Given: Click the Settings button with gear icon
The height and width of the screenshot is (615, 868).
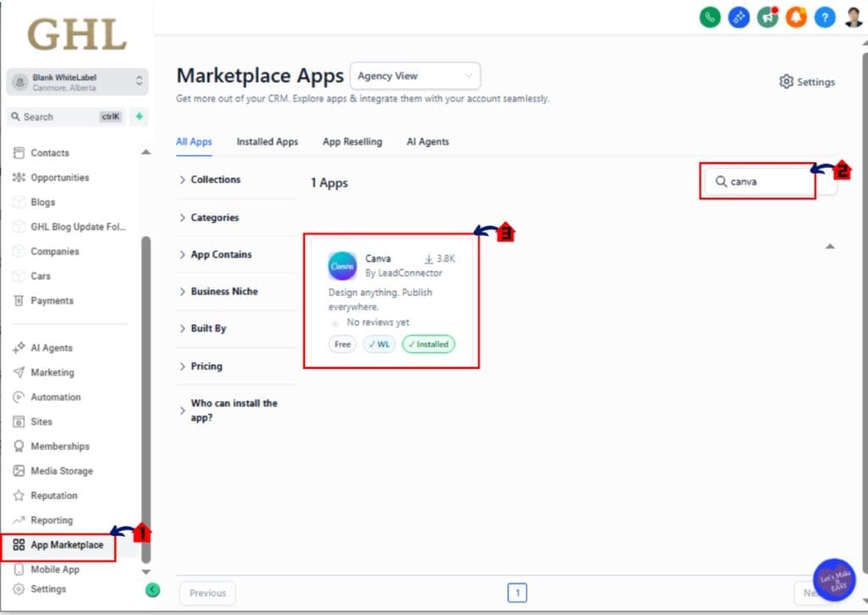Looking at the screenshot, I should click(805, 81).
